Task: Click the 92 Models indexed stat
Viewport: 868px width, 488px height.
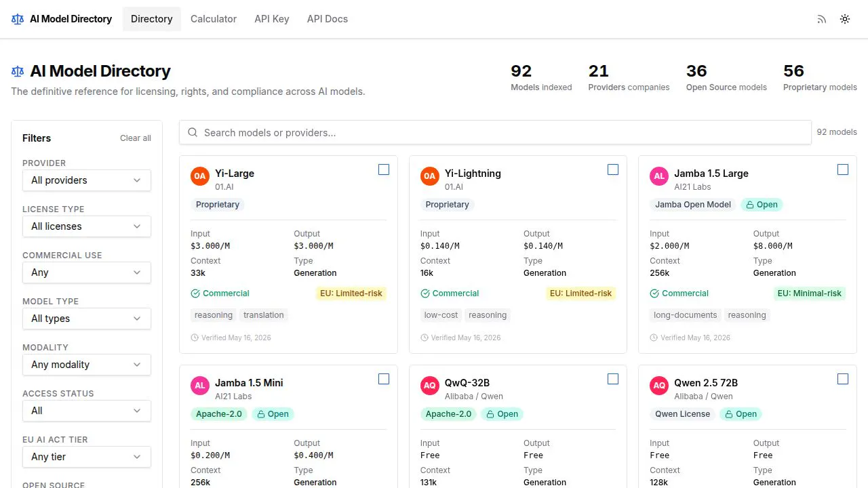Action: click(541, 77)
